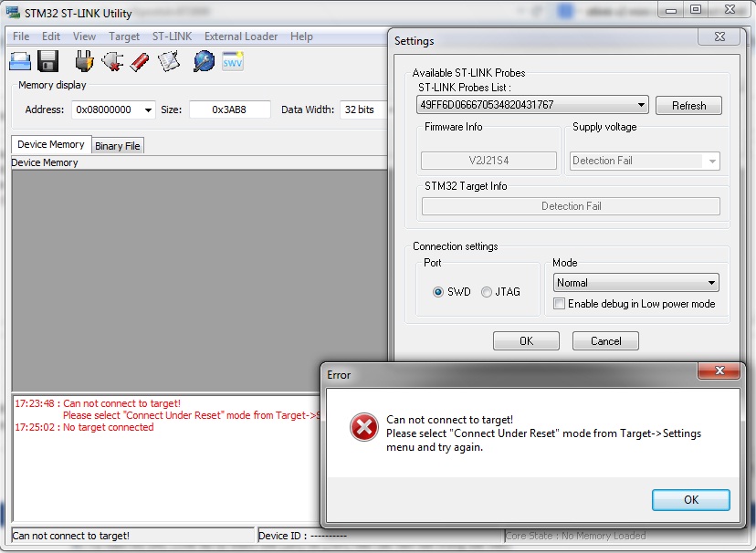Switch to the Binary File tab
Image resolution: width=756 pixels, height=553 pixels.
[117, 146]
